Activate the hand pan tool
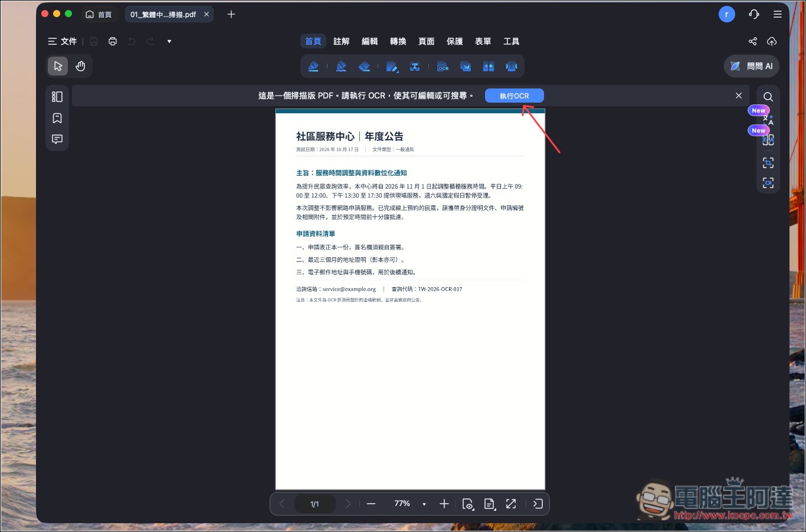Viewport: 806px width, 532px height. [80, 66]
